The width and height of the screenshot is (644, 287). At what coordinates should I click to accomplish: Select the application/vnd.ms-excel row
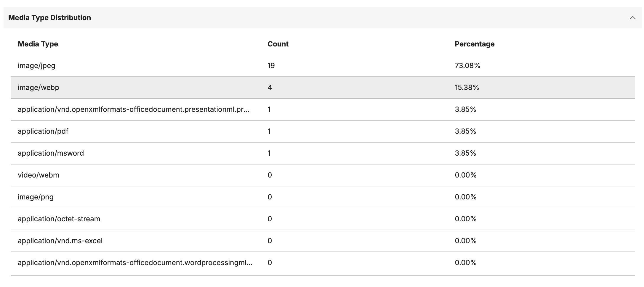coord(60,241)
